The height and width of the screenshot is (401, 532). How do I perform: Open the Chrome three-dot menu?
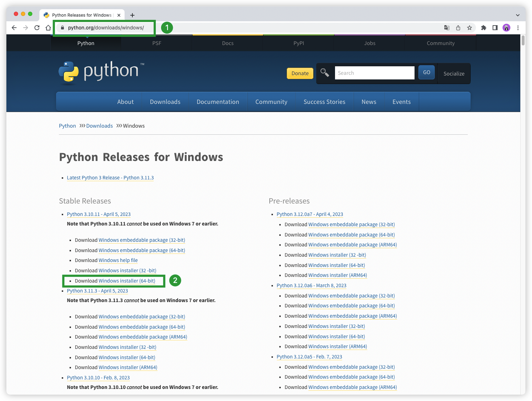(x=518, y=28)
